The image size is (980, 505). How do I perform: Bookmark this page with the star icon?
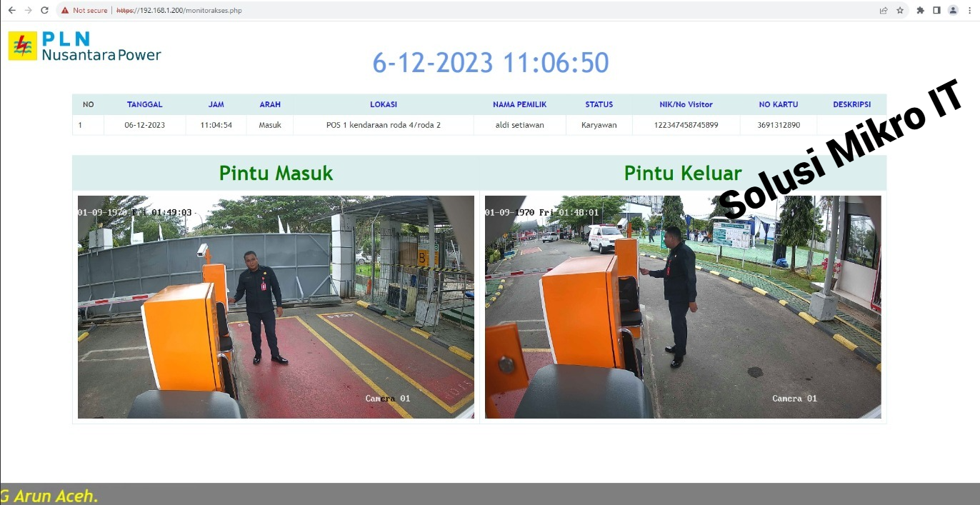click(x=900, y=11)
